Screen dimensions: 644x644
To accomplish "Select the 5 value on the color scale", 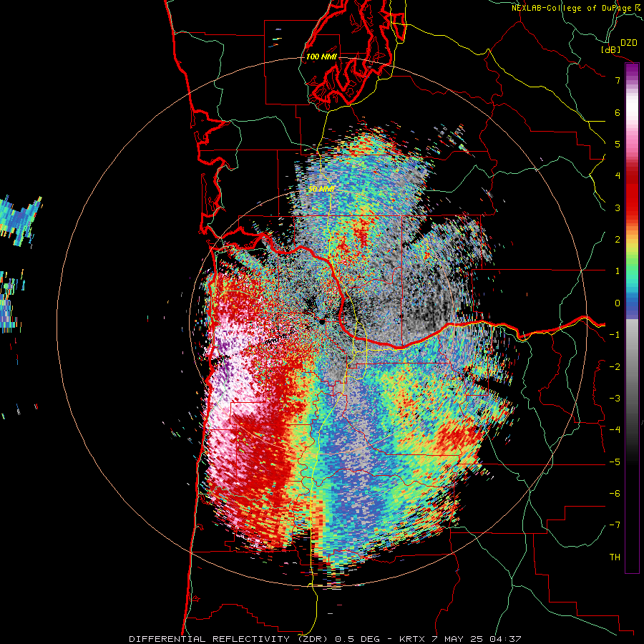I will [618, 144].
